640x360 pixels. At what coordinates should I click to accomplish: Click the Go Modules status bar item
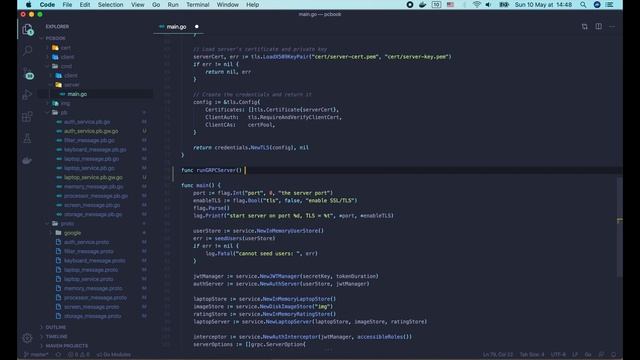tap(114, 354)
